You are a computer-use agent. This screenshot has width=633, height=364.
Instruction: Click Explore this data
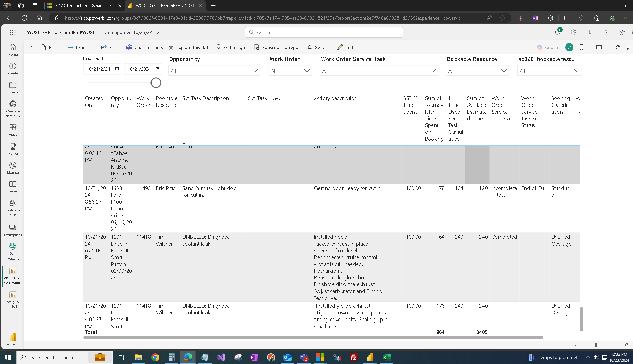[x=190, y=47]
